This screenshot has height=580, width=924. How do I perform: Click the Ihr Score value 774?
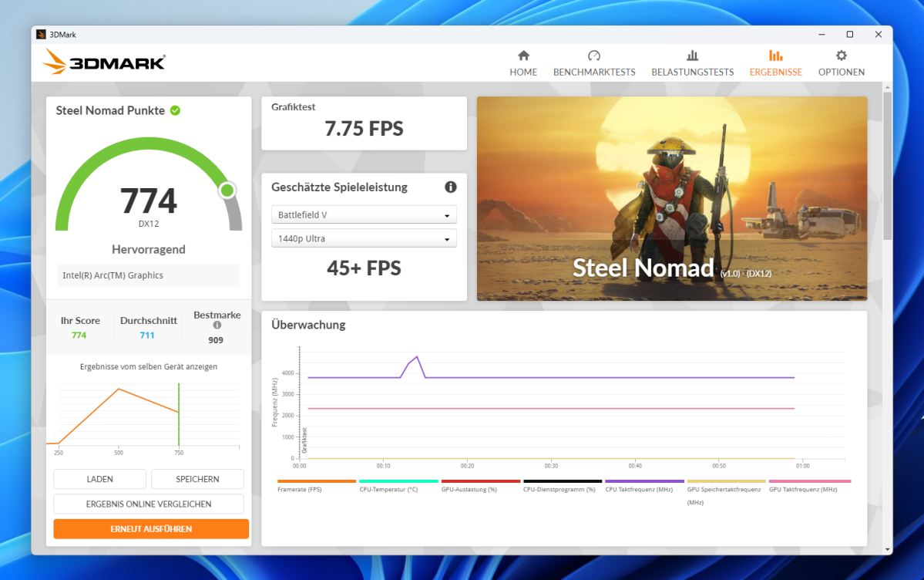[79, 336]
